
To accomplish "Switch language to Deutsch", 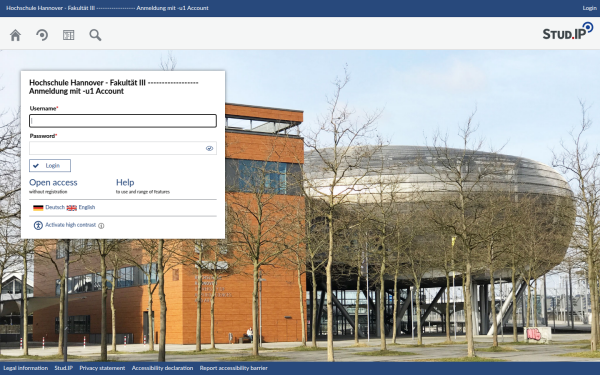I will [x=55, y=207].
